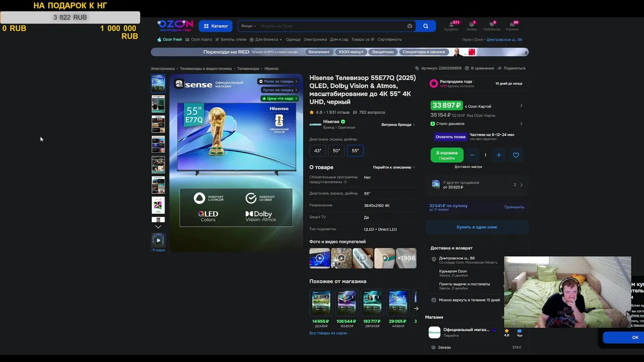Open the +1996 customer photos tile
644x362 pixels.
click(406, 258)
